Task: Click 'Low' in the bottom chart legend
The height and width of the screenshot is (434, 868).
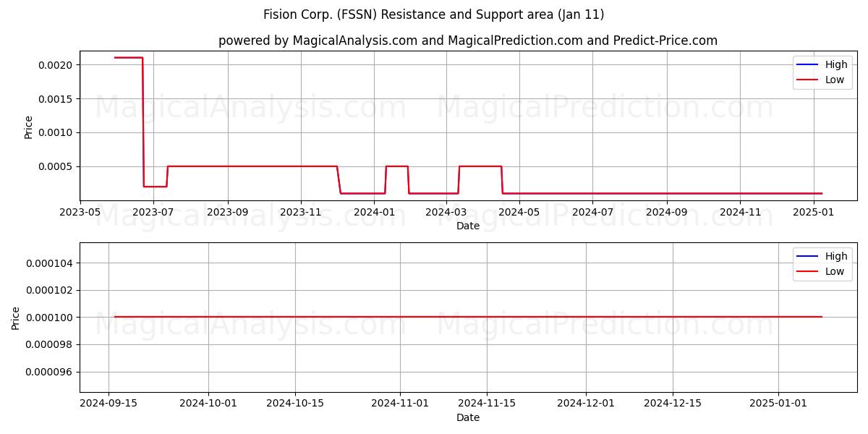Action: (x=835, y=271)
